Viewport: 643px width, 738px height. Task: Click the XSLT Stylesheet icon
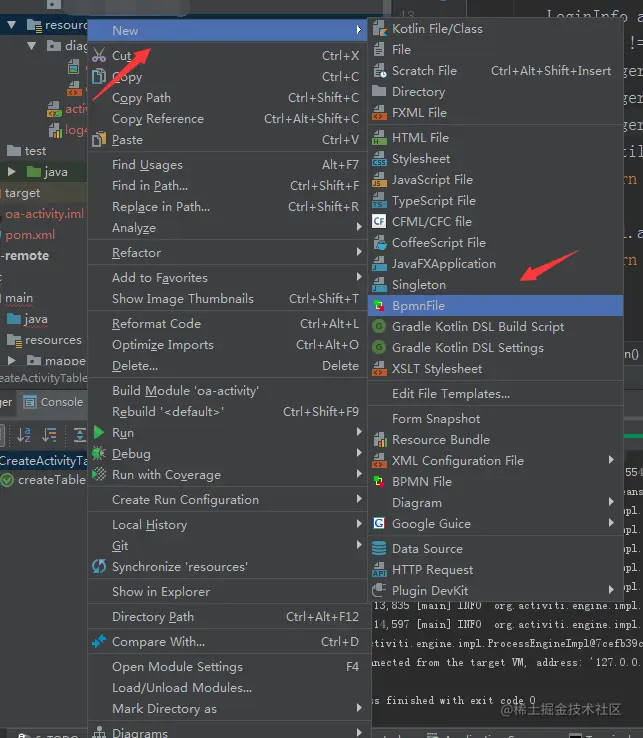click(379, 369)
